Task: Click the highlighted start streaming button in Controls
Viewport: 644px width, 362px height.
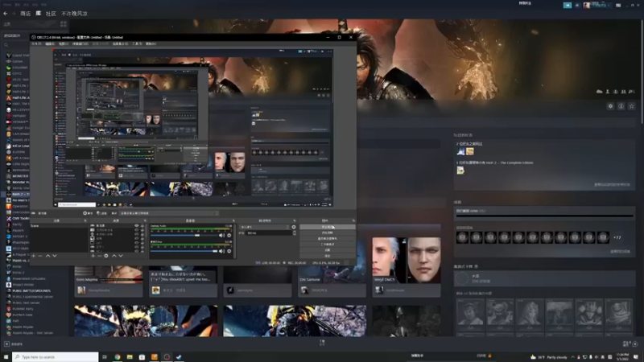Action: click(327, 227)
